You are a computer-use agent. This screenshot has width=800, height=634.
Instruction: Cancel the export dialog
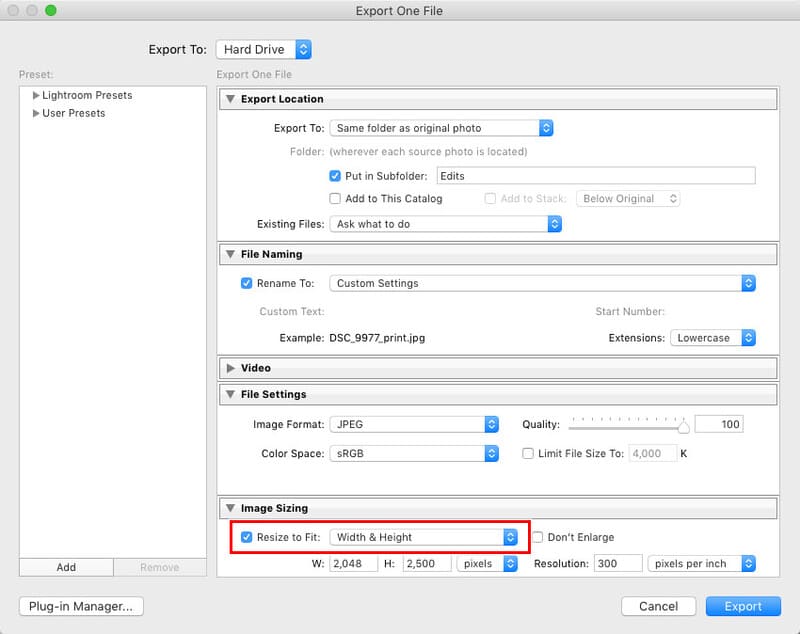click(659, 606)
